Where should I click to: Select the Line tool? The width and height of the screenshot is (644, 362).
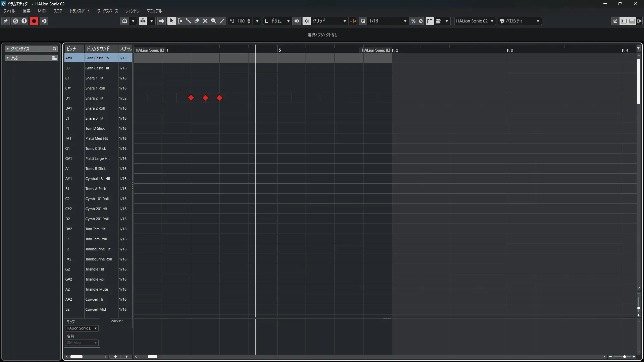(222, 21)
